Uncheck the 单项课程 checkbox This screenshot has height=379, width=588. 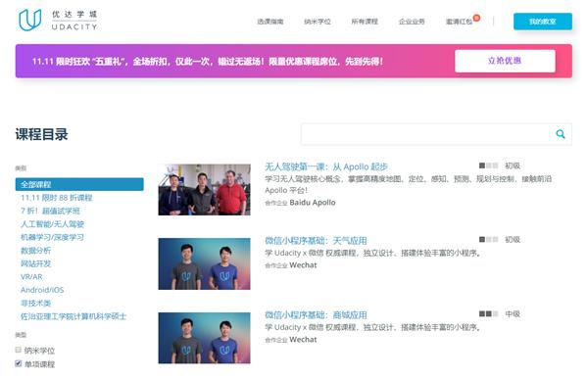coord(18,363)
